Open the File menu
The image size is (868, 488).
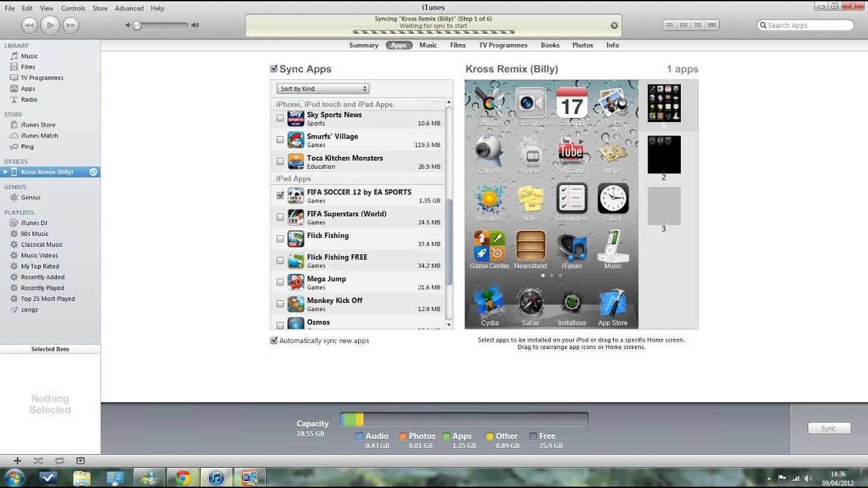point(9,8)
